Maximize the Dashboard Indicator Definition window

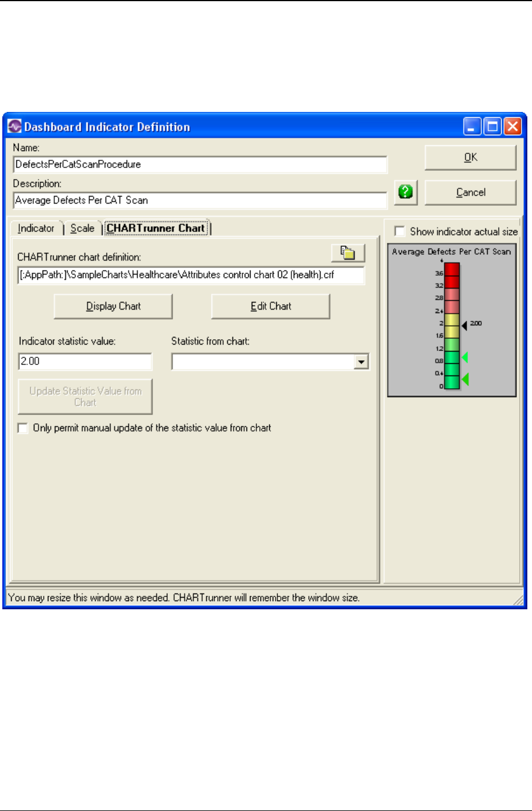click(492, 127)
